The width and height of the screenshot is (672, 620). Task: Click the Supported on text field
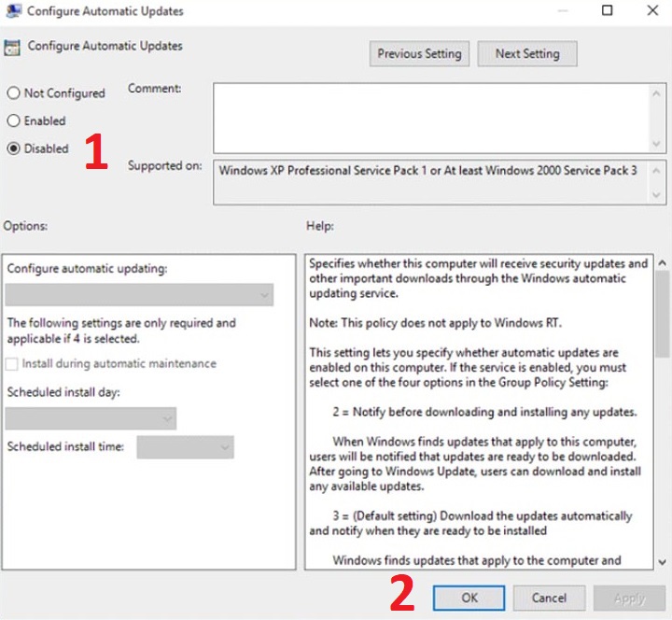[x=430, y=182]
